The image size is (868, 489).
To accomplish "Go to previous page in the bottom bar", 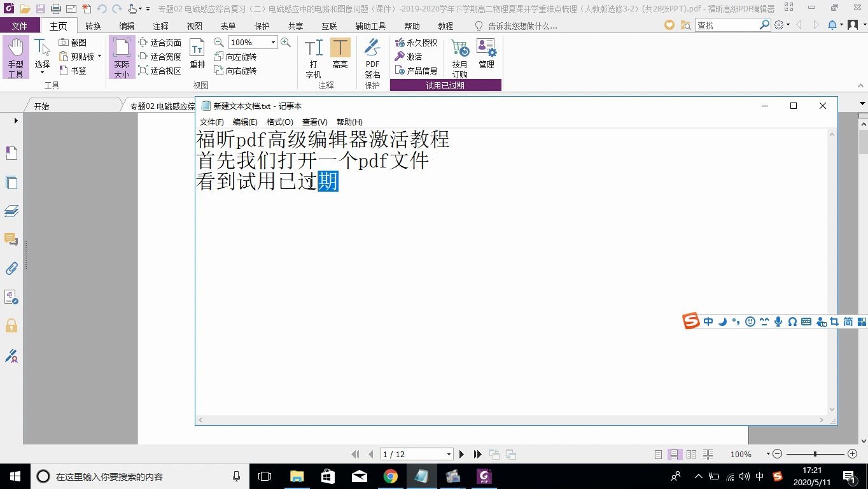I will (x=371, y=454).
